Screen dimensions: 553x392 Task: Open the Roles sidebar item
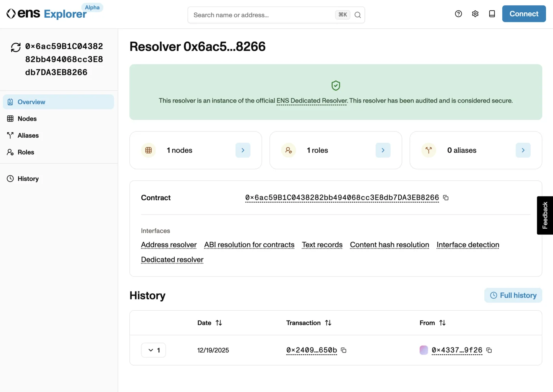(x=26, y=152)
